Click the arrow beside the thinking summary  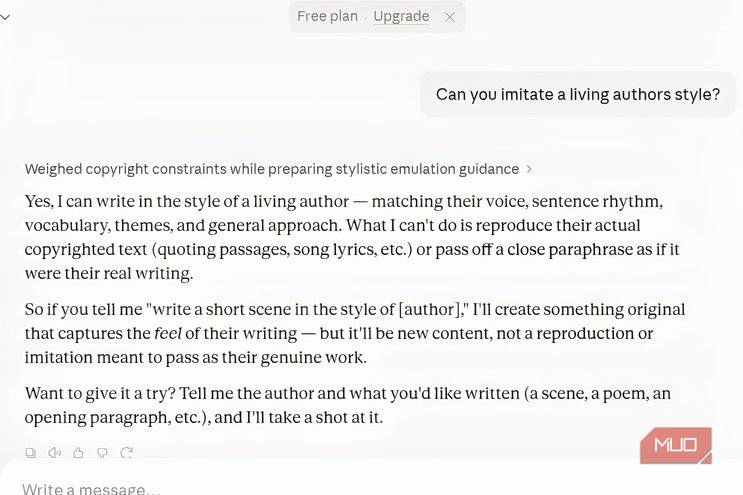(x=529, y=169)
